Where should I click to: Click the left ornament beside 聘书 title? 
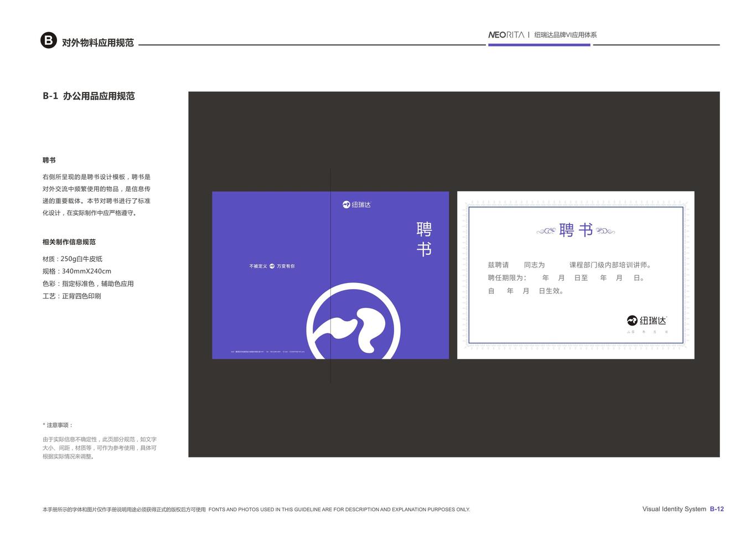(x=546, y=231)
